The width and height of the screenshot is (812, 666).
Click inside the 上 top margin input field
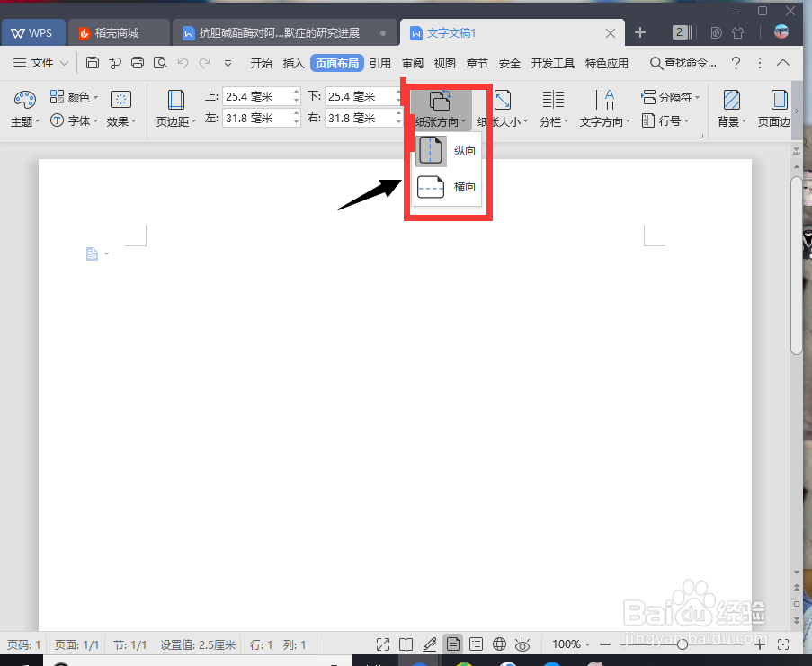point(256,95)
